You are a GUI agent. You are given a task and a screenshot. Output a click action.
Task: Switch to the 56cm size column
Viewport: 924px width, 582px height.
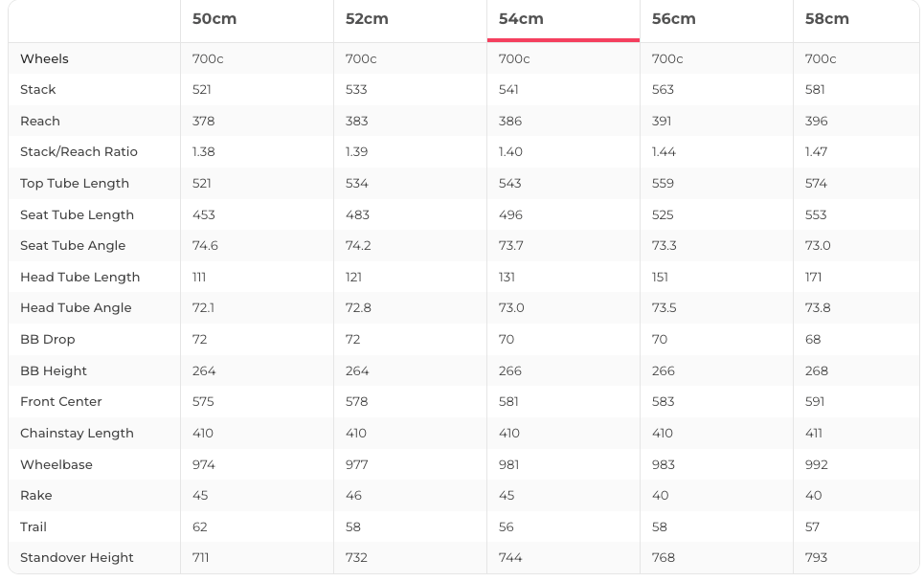pyautogui.click(x=674, y=19)
